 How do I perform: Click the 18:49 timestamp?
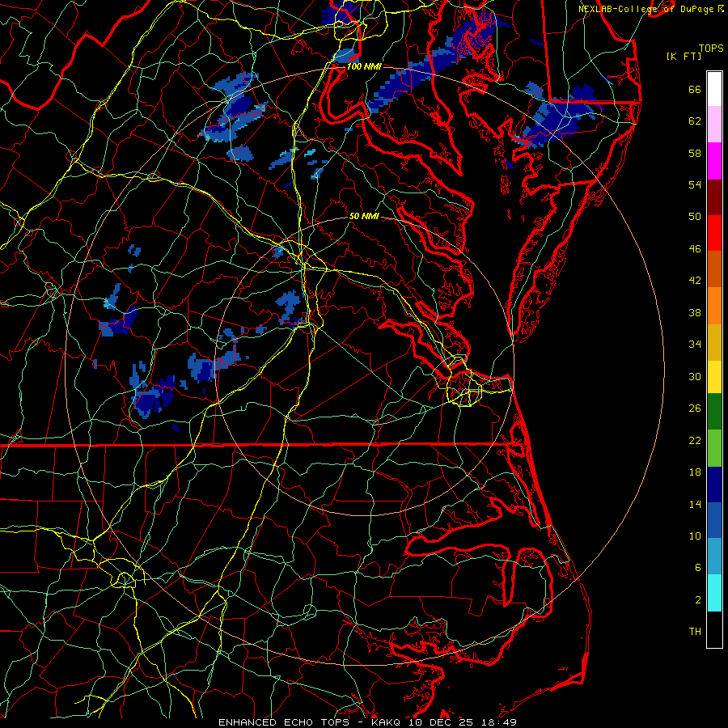click(x=499, y=722)
